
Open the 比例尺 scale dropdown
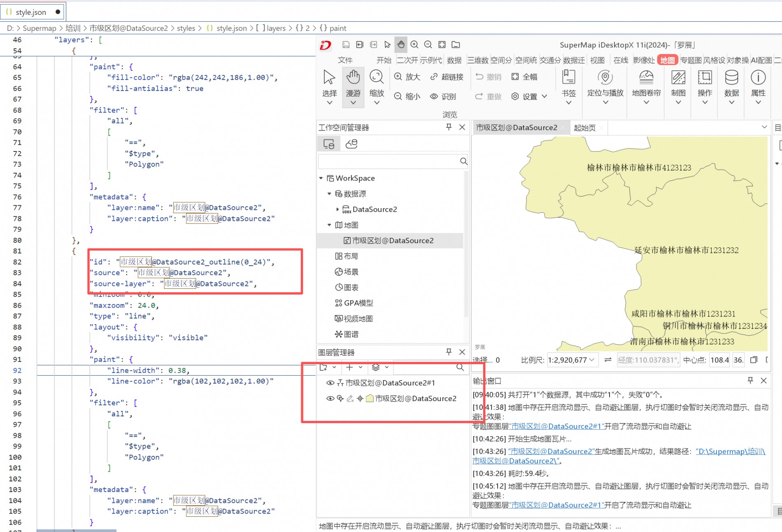591,360
